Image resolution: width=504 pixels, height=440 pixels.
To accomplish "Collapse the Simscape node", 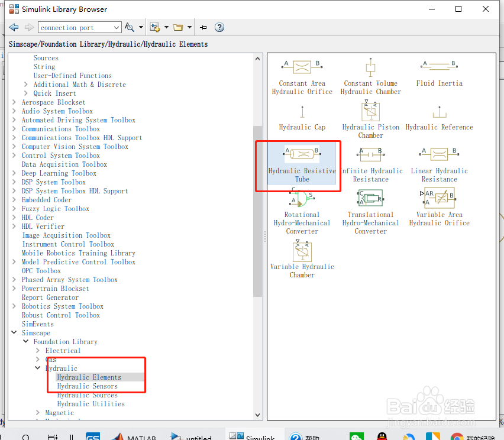I will (x=14, y=332).
